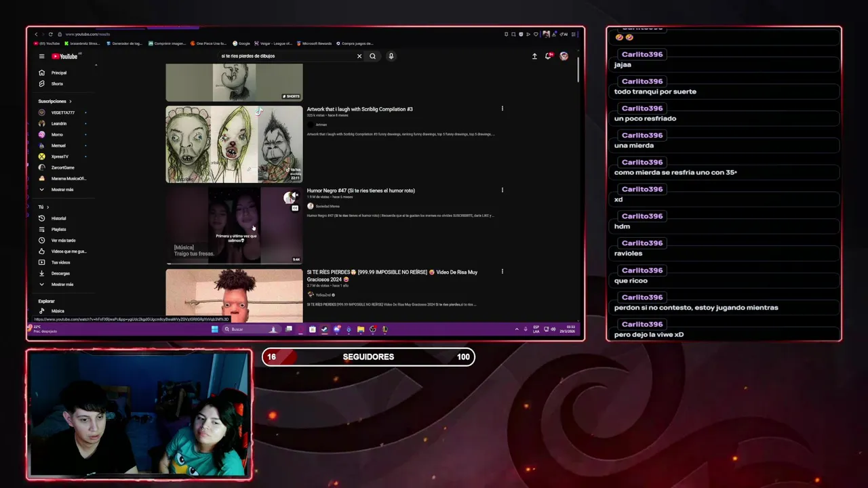The image size is (868, 488).
Task: Open the Shorts drawing thumbnail at top
Action: click(x=234, y=83)
